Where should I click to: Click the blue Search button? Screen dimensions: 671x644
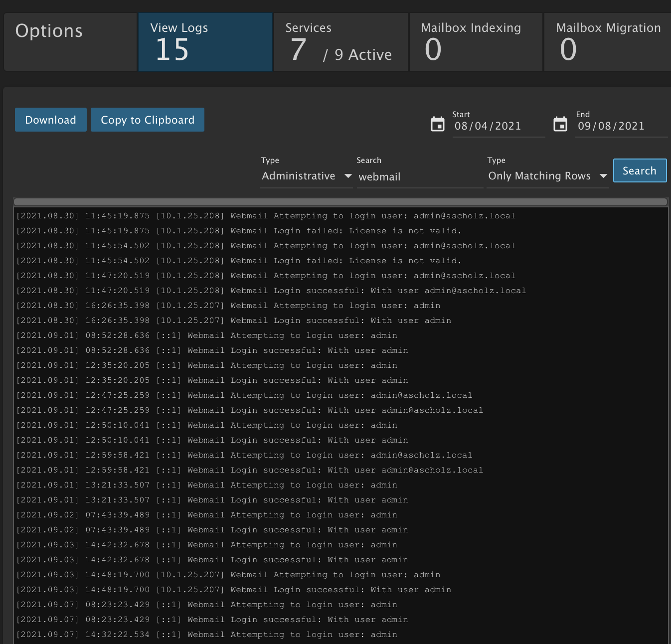(x=640, y=170)
